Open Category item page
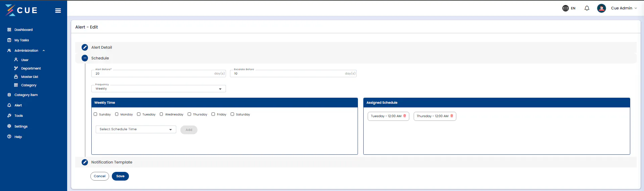 click(x=26, y=95)
